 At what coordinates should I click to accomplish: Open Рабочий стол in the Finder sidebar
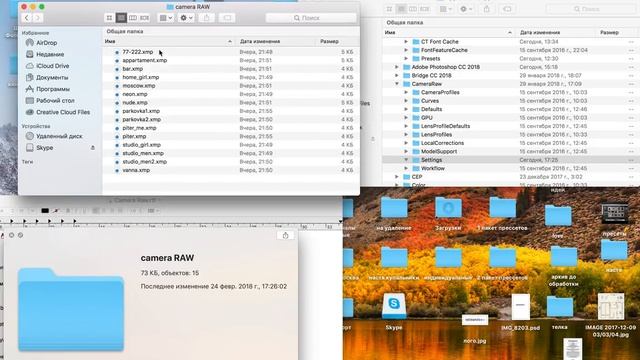55,100
